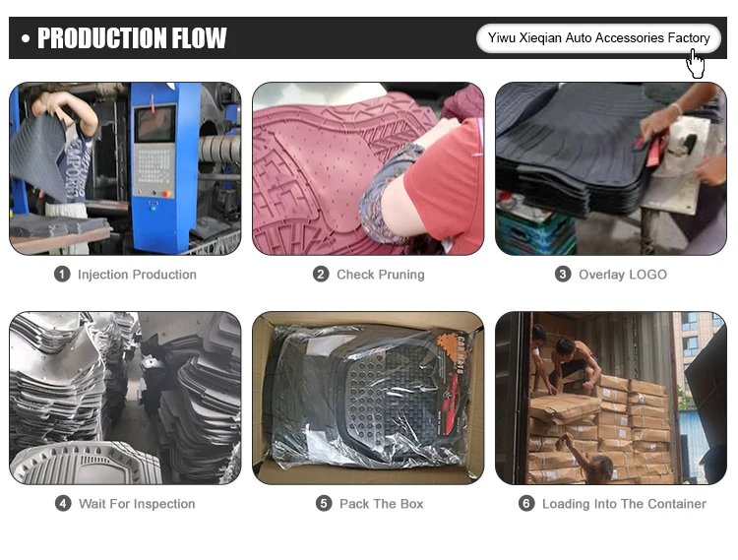Viewport: 738px width, 560px height.
Task: Open the Injection Production photo
Action: (x=125, y=168)
